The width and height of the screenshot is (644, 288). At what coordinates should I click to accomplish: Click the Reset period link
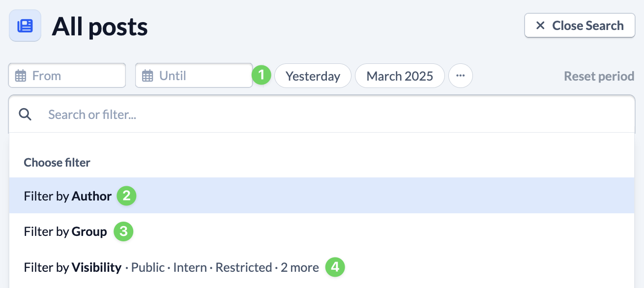tap(599, 76)
